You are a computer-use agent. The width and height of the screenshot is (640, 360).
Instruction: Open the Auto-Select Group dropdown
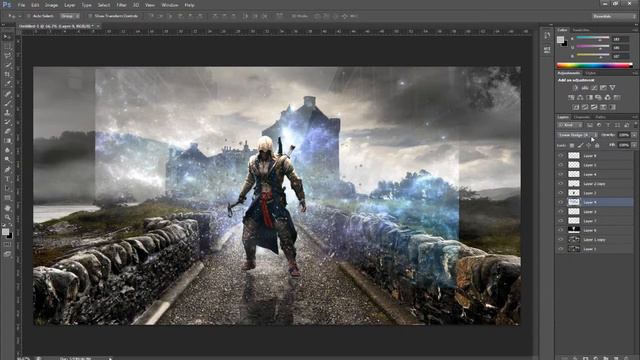pos(69,16)
